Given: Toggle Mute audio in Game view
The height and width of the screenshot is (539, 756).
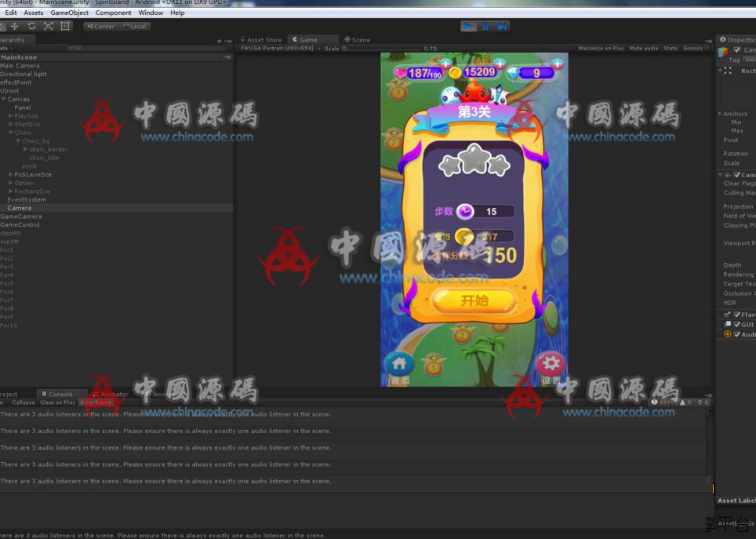Looking at the screenshot, I should 644,48.
